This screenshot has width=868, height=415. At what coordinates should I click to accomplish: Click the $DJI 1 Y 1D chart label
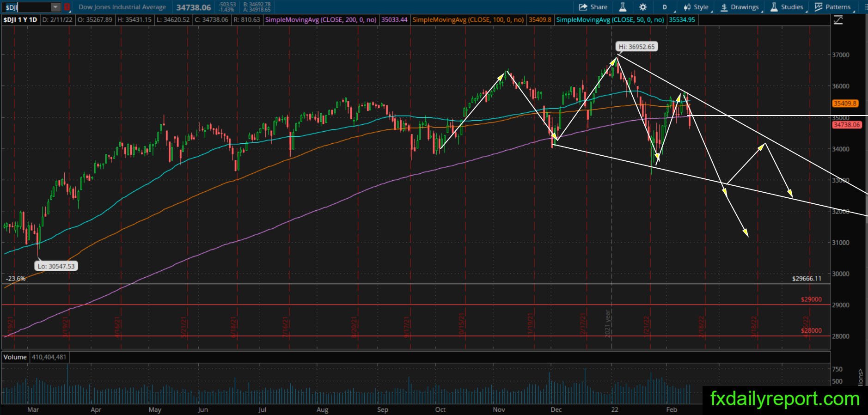coord(21,20)
